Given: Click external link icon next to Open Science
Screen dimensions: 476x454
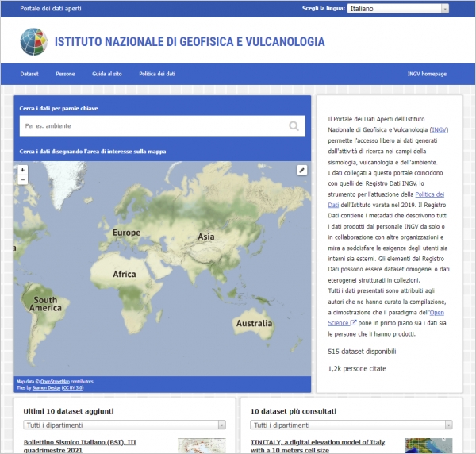Looking at the screenshot, I should click(353, 323).
